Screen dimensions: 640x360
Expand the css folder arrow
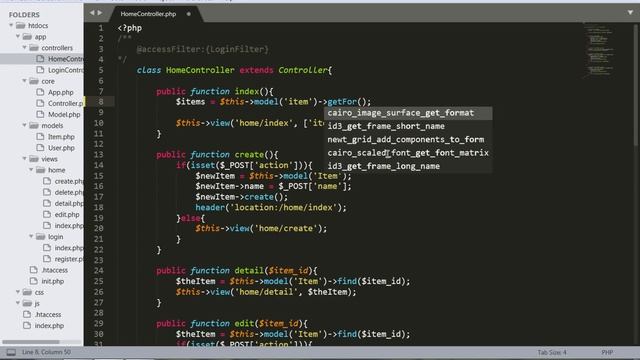[18, 292]
